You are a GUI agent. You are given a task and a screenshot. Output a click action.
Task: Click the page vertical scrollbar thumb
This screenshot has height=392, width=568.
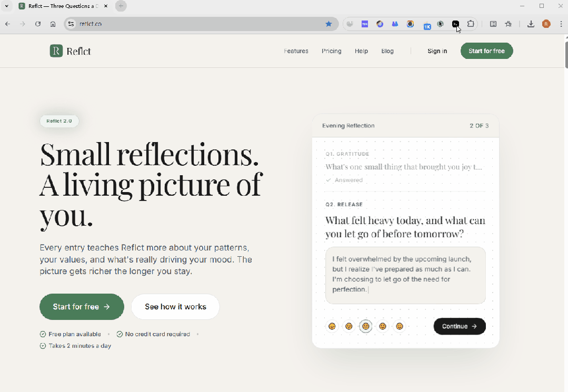(566, 53)
